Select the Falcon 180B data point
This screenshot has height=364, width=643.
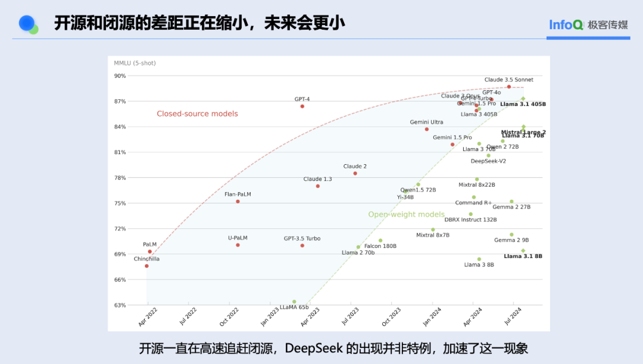tap(380, 240)
